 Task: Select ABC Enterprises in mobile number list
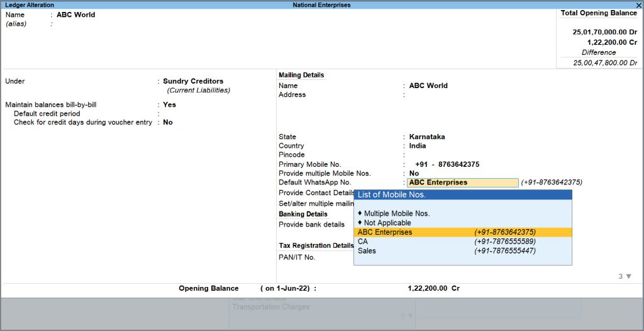tap(462, 232)
